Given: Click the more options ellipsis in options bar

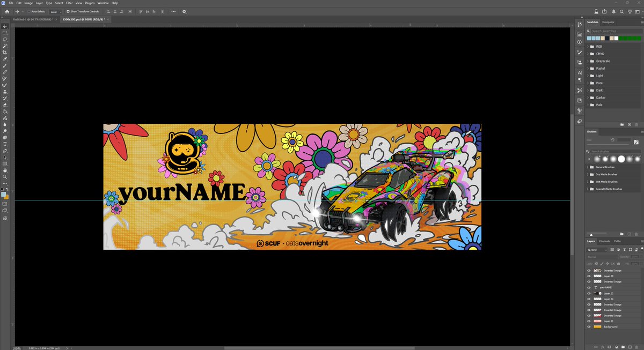Looking at the screenshot, I should [174, 11].
